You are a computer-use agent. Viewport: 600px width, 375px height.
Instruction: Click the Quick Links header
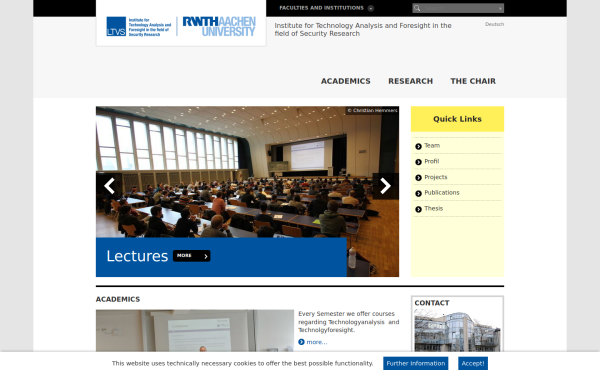457,119
